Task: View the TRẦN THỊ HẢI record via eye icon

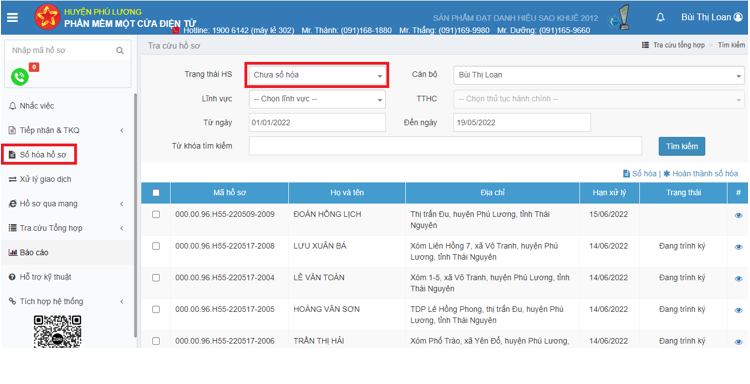Action: click(x=738, y=342)
